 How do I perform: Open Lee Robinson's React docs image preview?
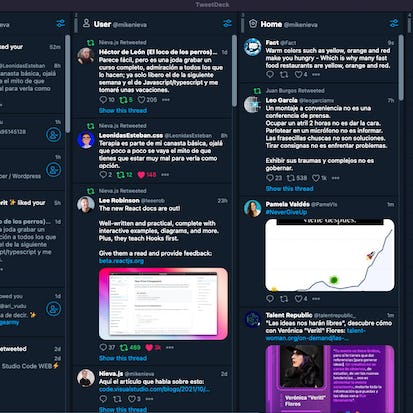pos(163,304)
